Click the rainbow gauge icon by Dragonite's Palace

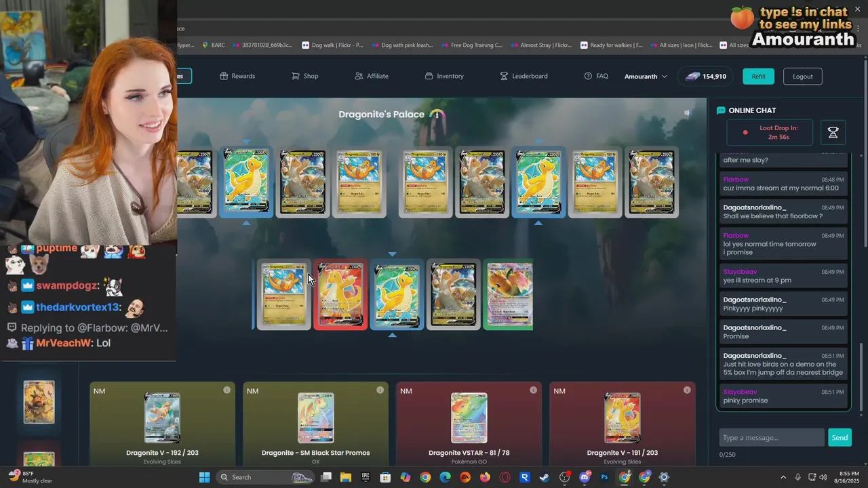coord(437,115)
